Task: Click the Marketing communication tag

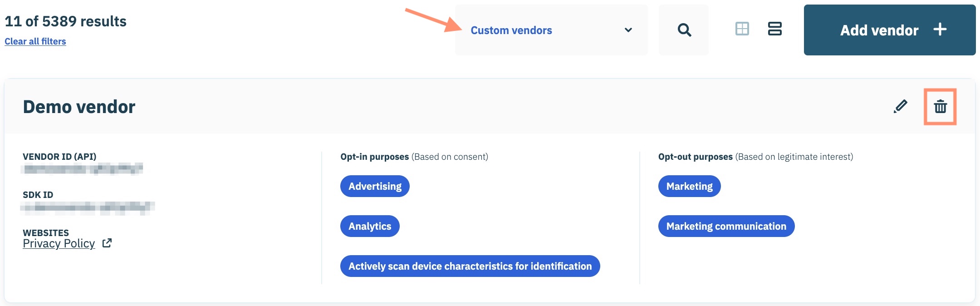Action: [x=726, y=226]
